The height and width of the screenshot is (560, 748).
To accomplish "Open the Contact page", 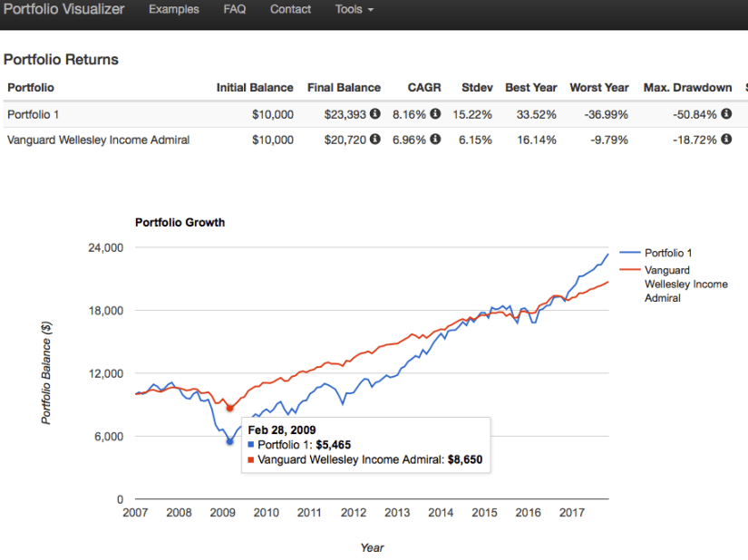I will (290, 10).
